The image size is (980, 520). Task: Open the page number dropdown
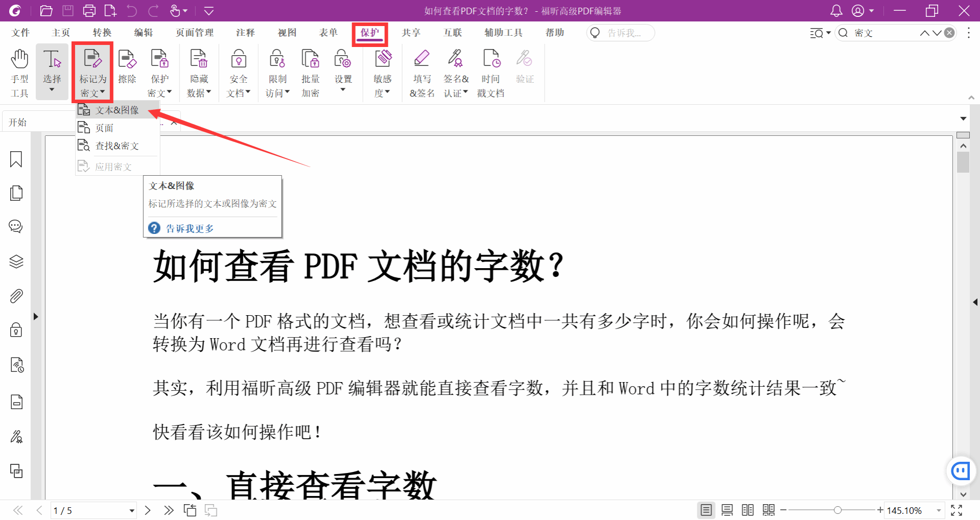point(131,510)
